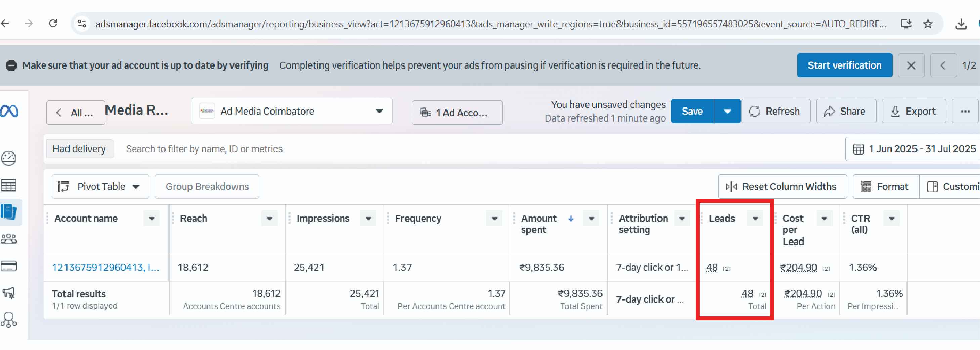The image size is (980, 350).
Task: Open the Billing card icon in sidebar
Action: point(9,266)
